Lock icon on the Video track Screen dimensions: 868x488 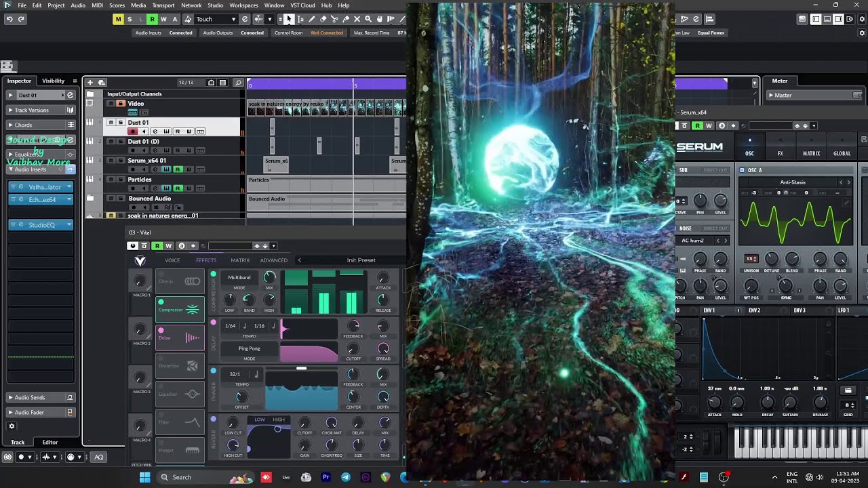click(121, 104)
